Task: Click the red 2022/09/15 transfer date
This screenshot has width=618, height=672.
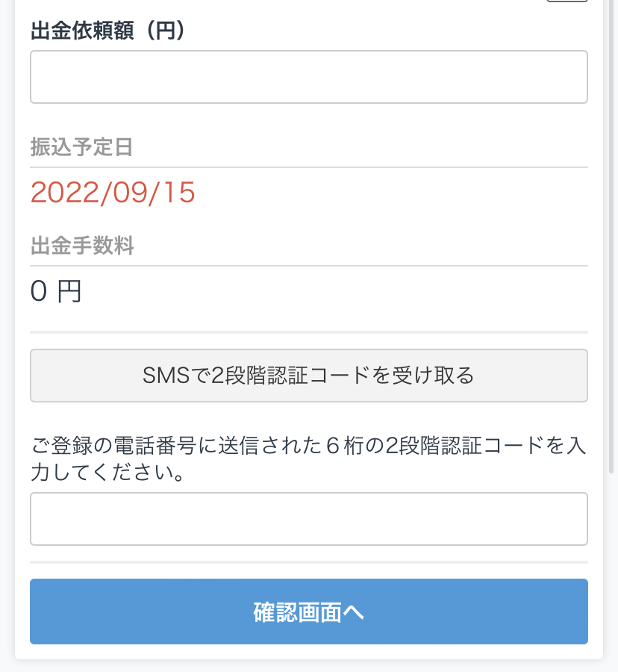Action: 113,193
